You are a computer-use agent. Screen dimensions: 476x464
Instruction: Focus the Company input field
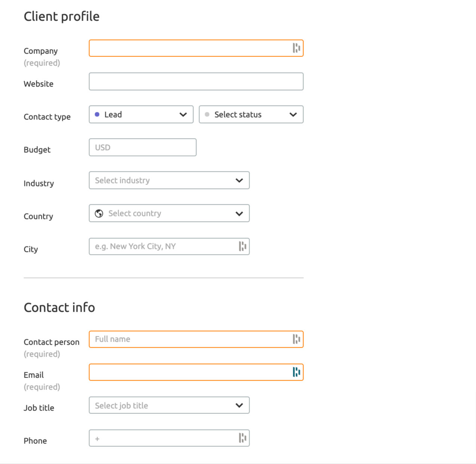click(x=196, y=48)
